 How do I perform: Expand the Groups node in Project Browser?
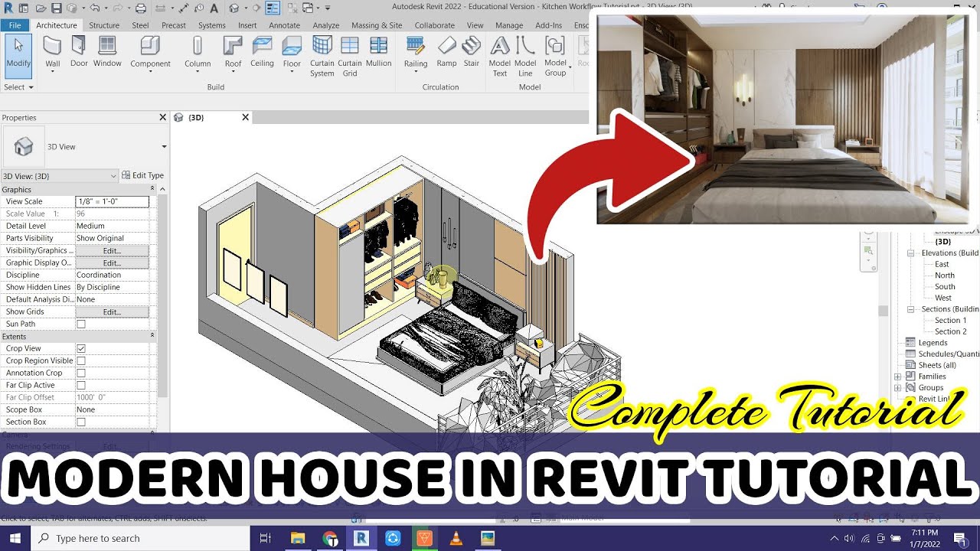coord(898,387)
